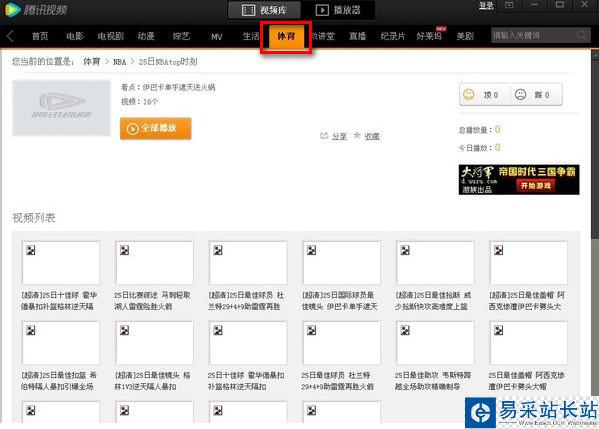
Task: Open thumbnail for 25日十佳球 霍华德暴扣 超清 video
Action: [61, 263]
